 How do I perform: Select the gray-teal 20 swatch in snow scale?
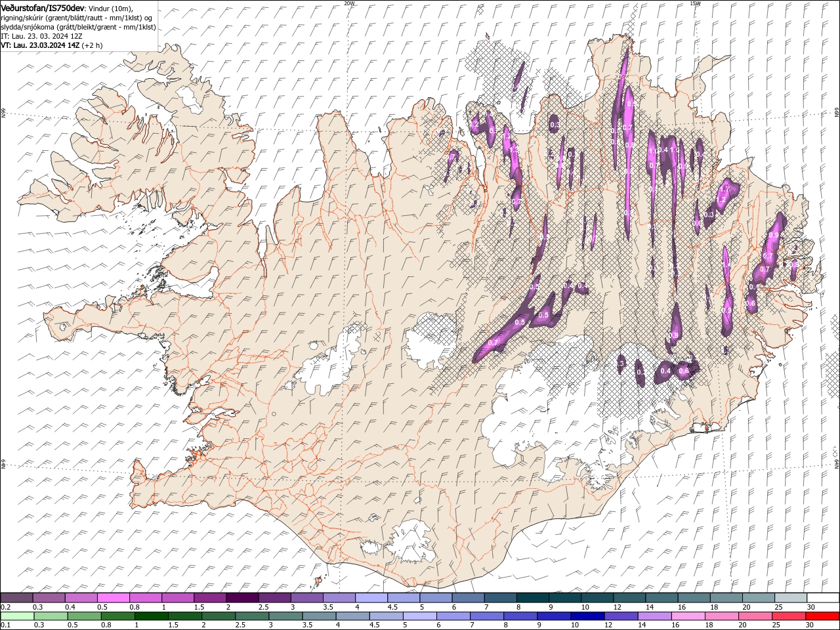click(x=757, y=598)
